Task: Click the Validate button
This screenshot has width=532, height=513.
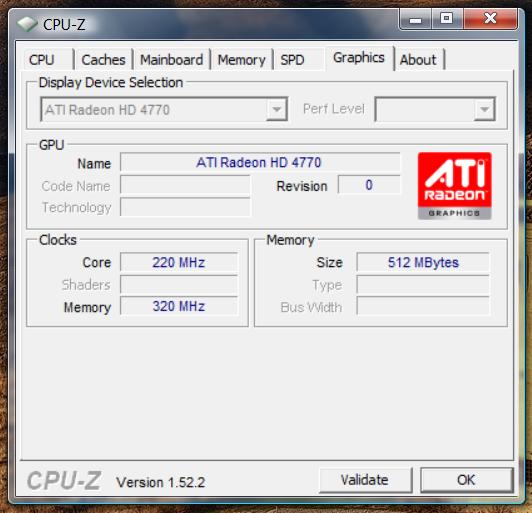Action: [x=365, y=480]
